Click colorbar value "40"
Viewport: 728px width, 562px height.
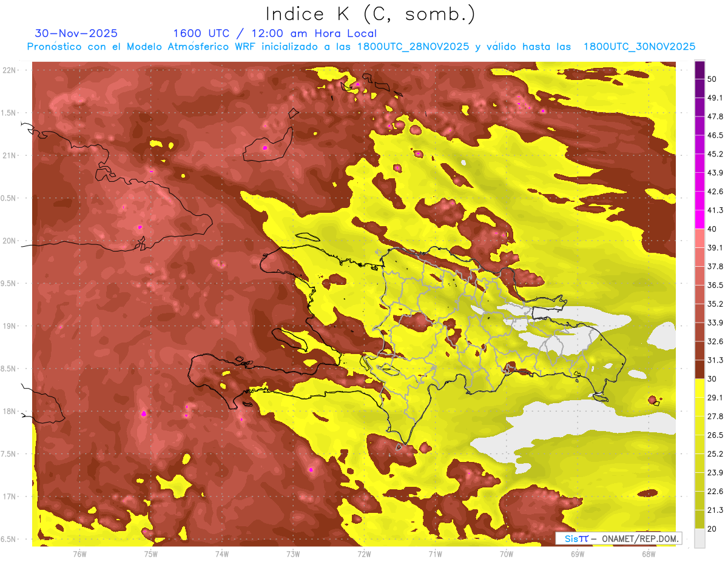pos(712,229)
